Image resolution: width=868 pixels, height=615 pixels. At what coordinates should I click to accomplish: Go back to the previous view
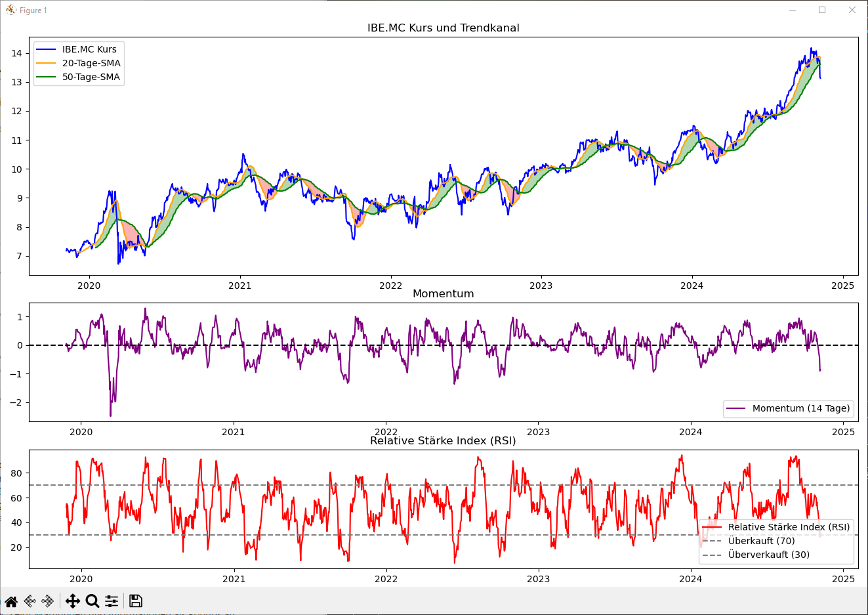click(30, 601)
